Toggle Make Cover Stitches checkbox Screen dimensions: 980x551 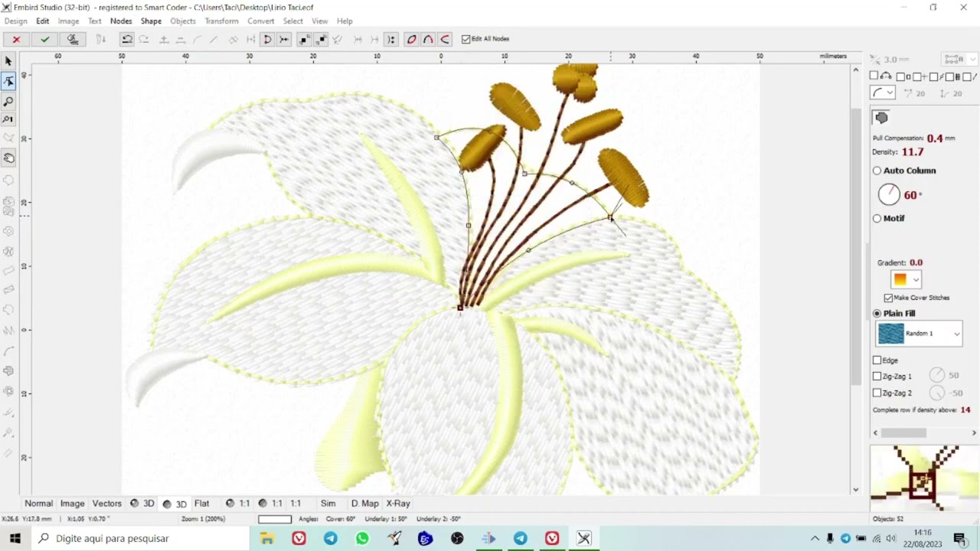tap(888, 298)
